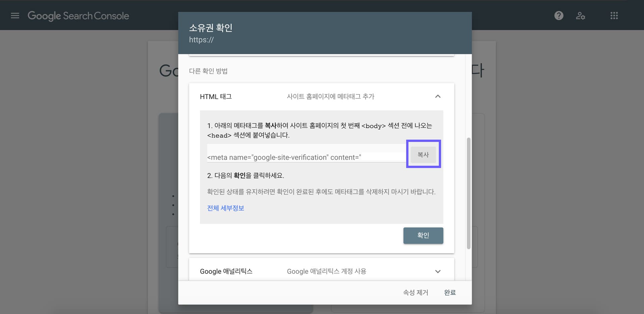
Task: Open the Google apps grid
Action: pyautogui.click(x=614, y=15)
